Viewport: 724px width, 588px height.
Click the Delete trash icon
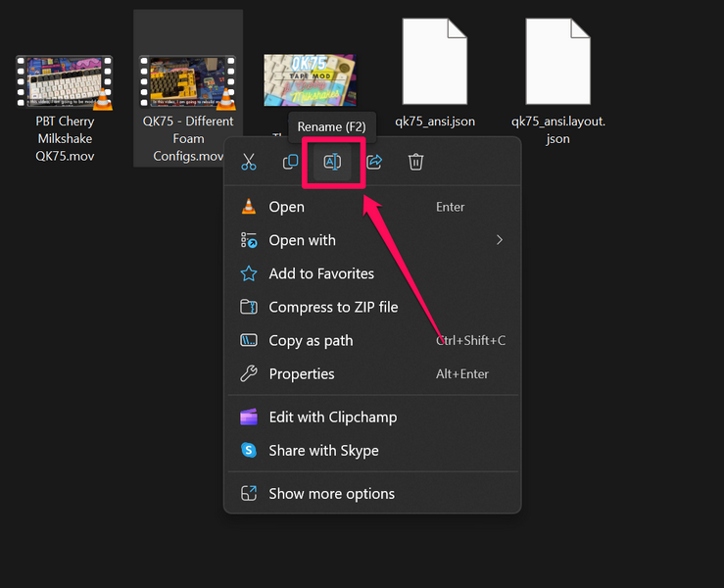pyautogui.click(x=416, y=163)
